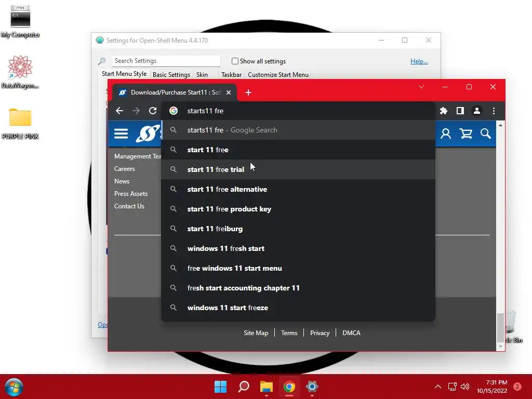Select suggestion starts11 fre Google Search
The height and width of the screenshot is (399, 532).
click(298, 130)
